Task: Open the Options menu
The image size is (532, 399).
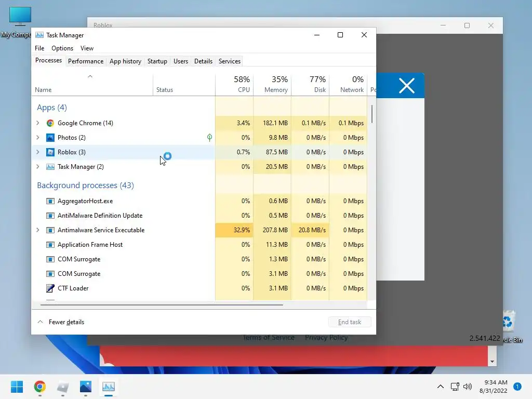Action: [62, 48]
